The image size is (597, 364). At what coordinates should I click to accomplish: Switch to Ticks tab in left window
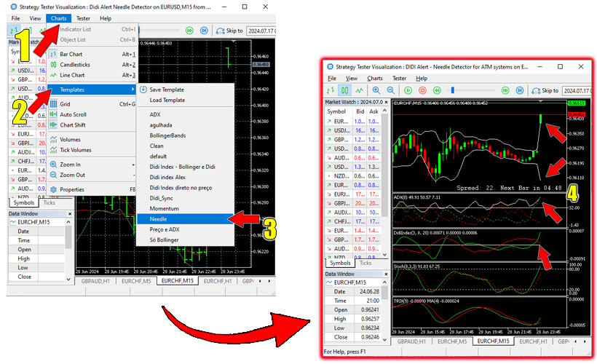49,202
